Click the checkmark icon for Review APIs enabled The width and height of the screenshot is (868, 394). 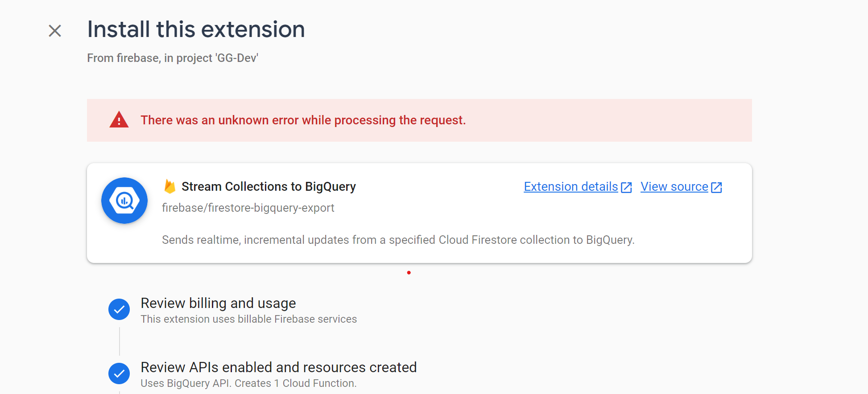pyautogui.click(x=119, y=373)
